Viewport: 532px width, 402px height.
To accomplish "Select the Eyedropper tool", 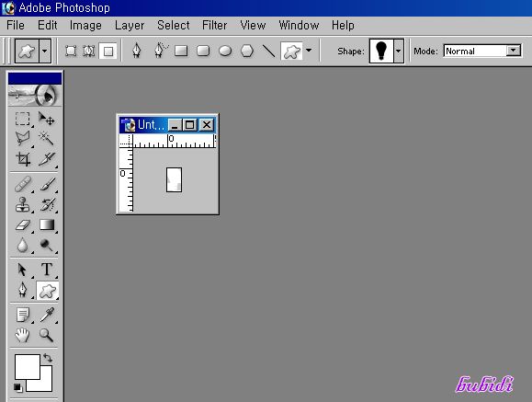I will [x=46, y=315].
